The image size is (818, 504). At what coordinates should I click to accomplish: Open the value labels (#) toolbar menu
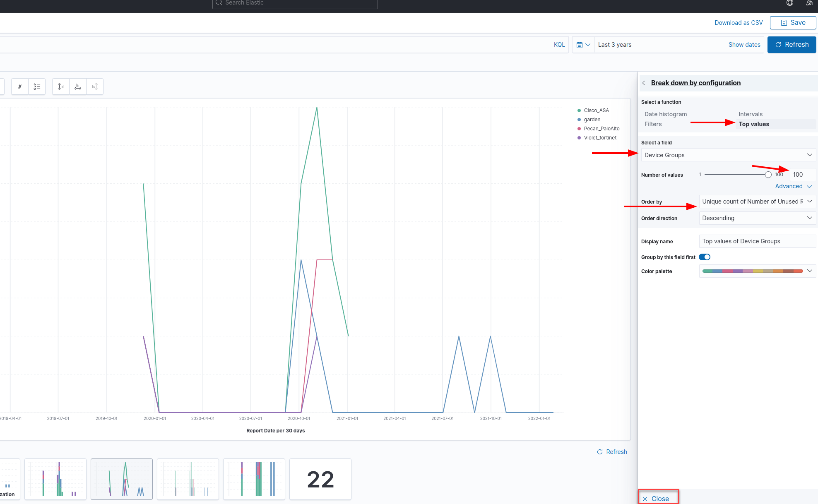(20, 86)
